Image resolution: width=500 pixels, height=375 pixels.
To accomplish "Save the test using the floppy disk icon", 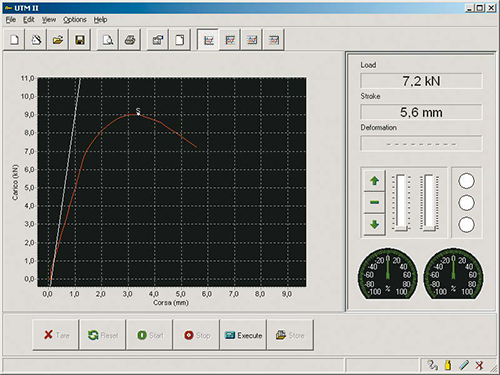I will (79, 40).
